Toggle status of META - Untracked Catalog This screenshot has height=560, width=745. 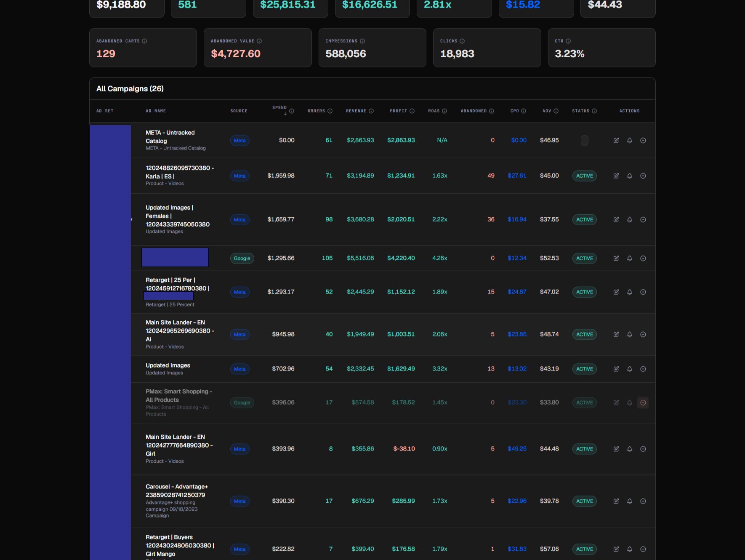click(585, 141)
